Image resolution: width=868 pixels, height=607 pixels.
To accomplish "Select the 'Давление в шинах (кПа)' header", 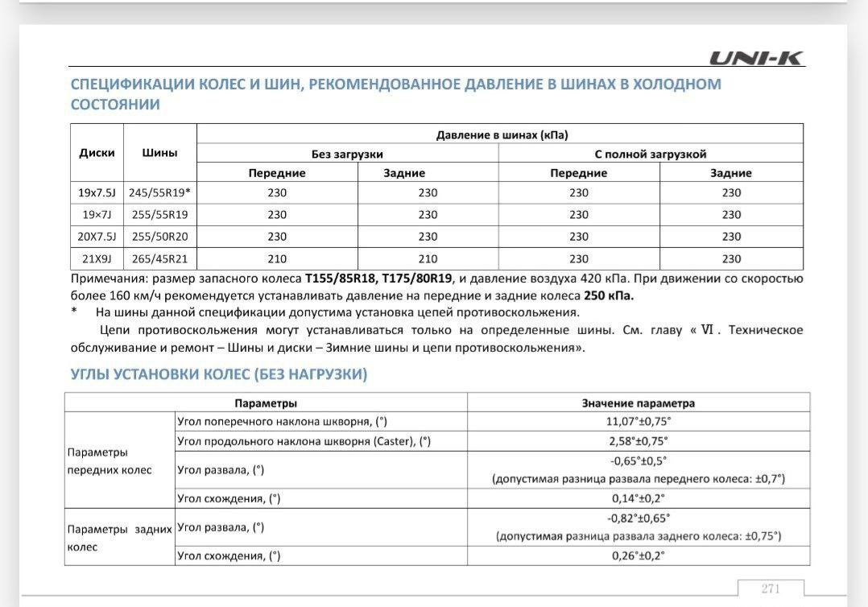I will coord(499,134).
